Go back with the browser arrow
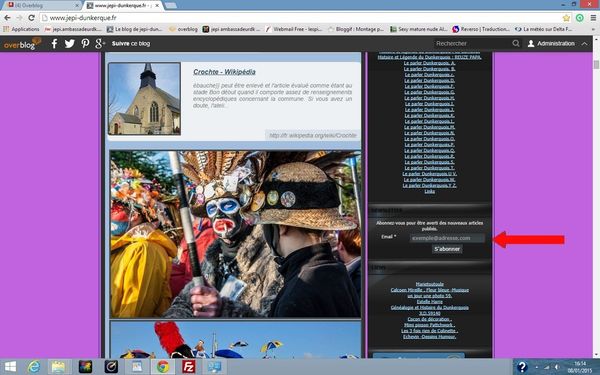 7,18
